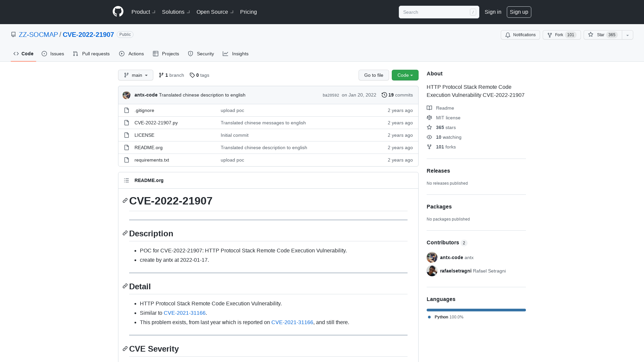Click antx-code avatar in the commit bar
Viewport: 644px width, 362px height.
[x=126, y=95]
